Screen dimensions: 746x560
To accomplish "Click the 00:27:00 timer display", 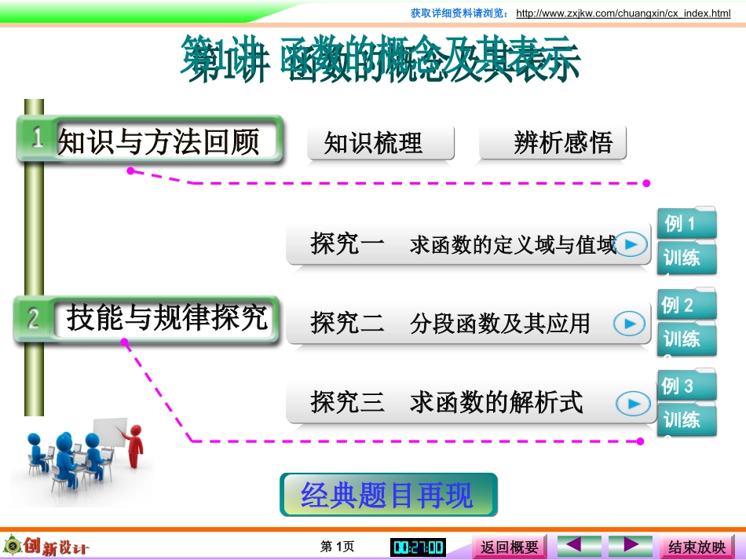I will 419,547.
